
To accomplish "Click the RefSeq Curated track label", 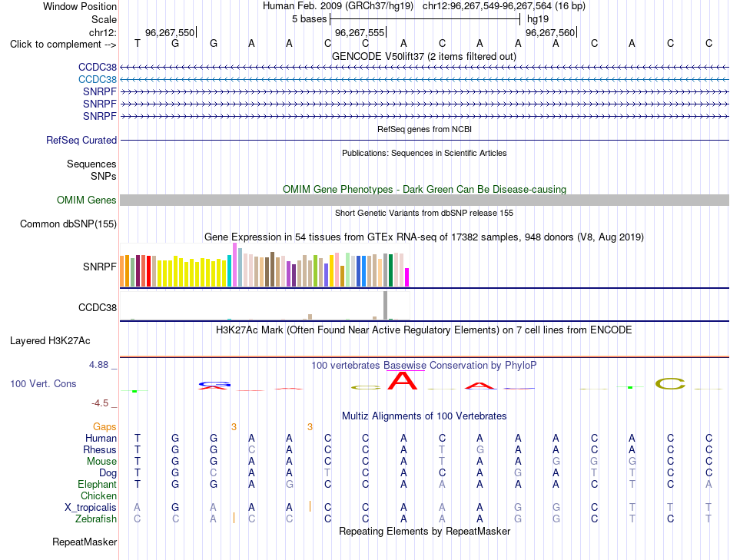I will [81, 140].
